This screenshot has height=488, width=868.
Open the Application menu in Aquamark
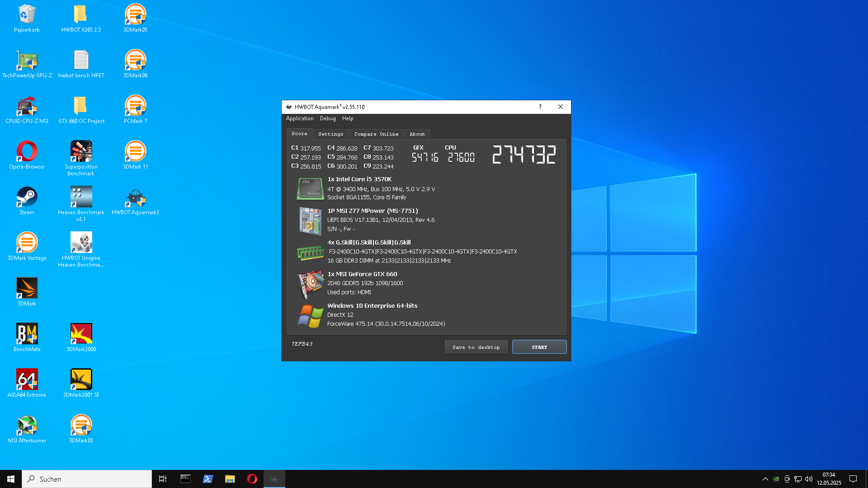300,118
